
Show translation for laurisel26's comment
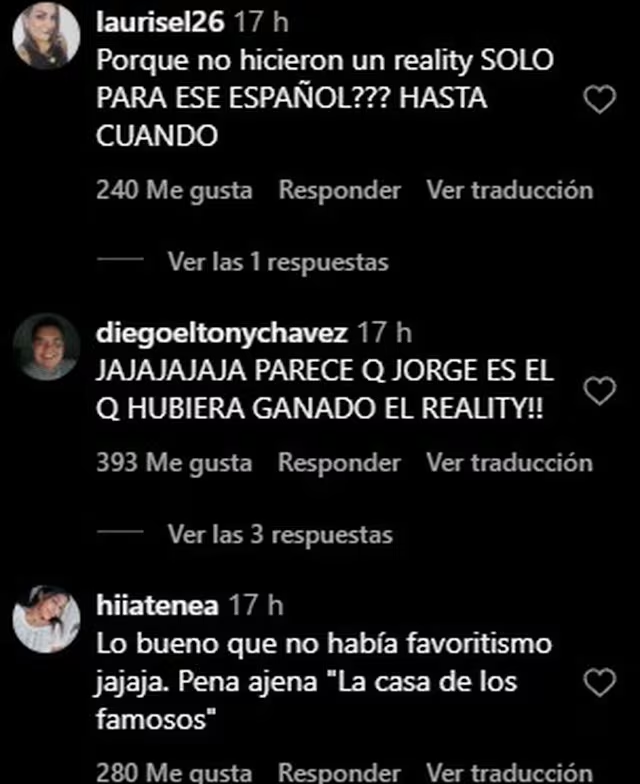click(510, 190)
